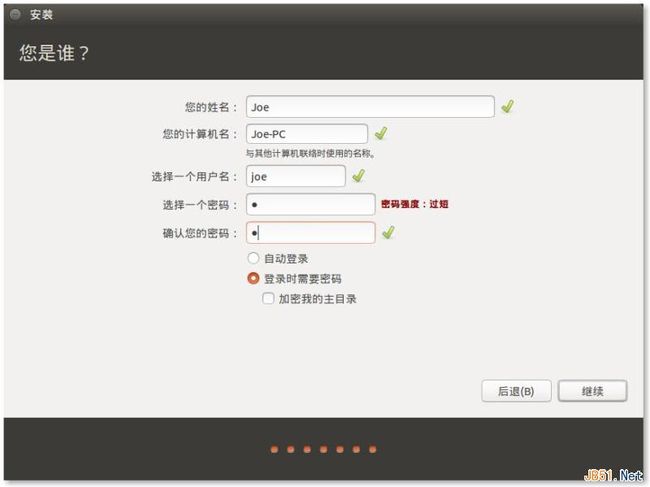650x487 pixels.
Task: Click the 您是谁？ page heading
Action: (x=55, y=54)
